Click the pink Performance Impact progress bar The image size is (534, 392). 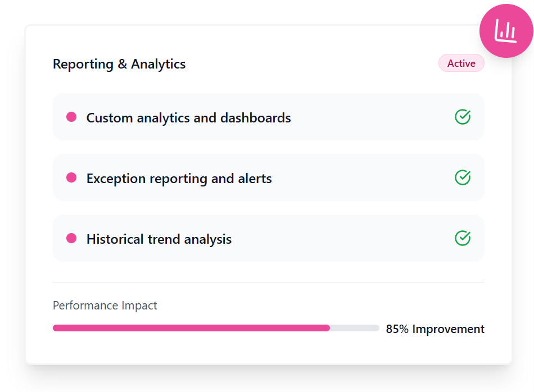[x=191, y=328]
